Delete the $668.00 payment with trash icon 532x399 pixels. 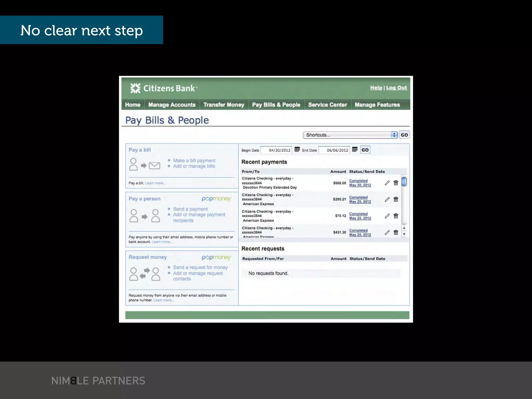pyautogui.click(x=396, y=183)
